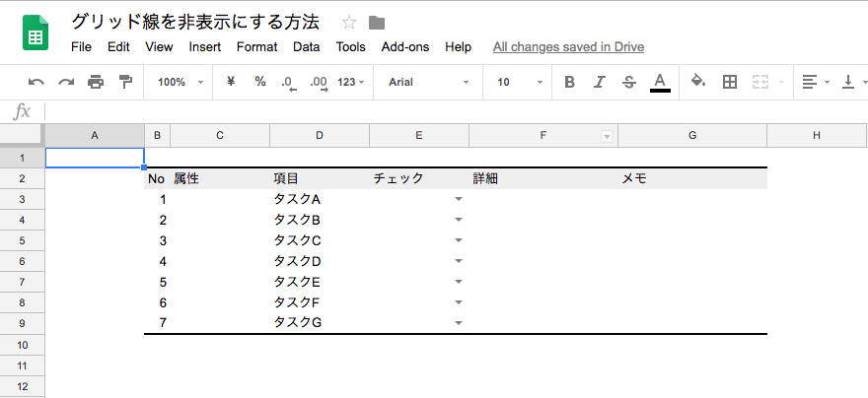This screenshot has width=868, height=398.
Task: Open the zoom 100% dropdown
Action: (x=181, y=82)
